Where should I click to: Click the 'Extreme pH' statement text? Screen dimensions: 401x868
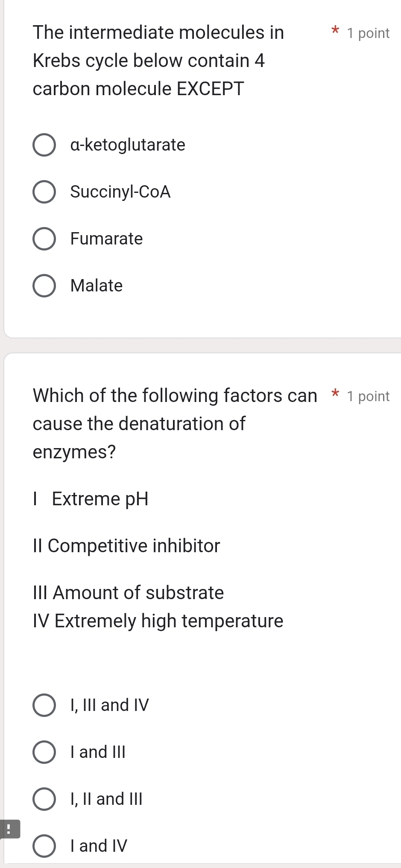91,498
